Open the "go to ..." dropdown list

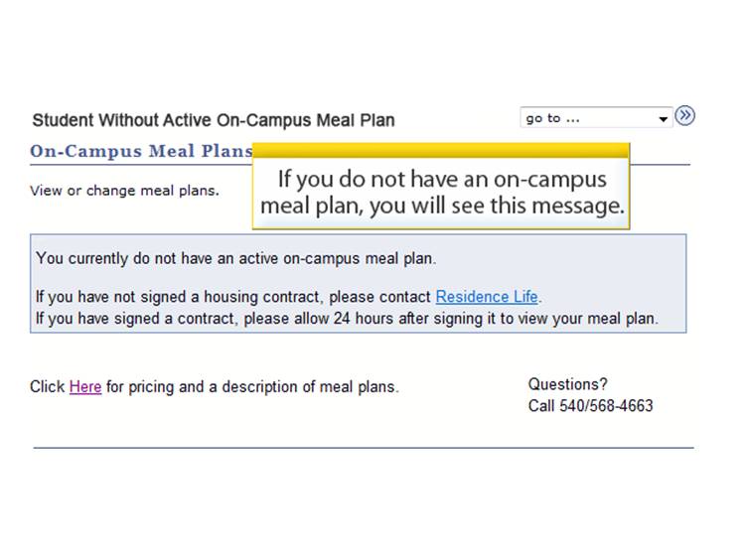(x=596, y=117)
